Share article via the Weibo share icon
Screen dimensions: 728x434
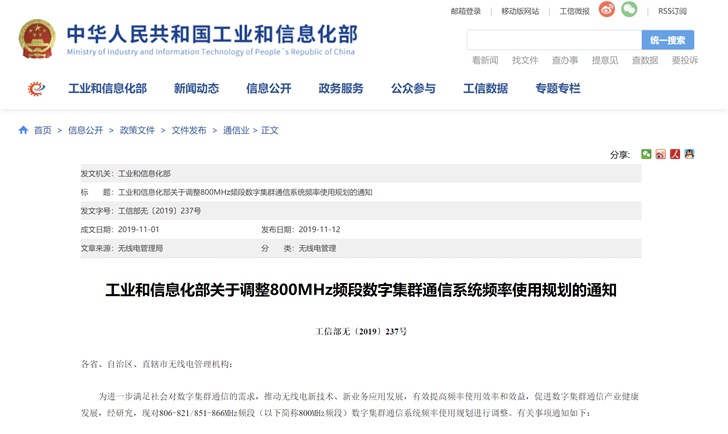click(661, 154)
